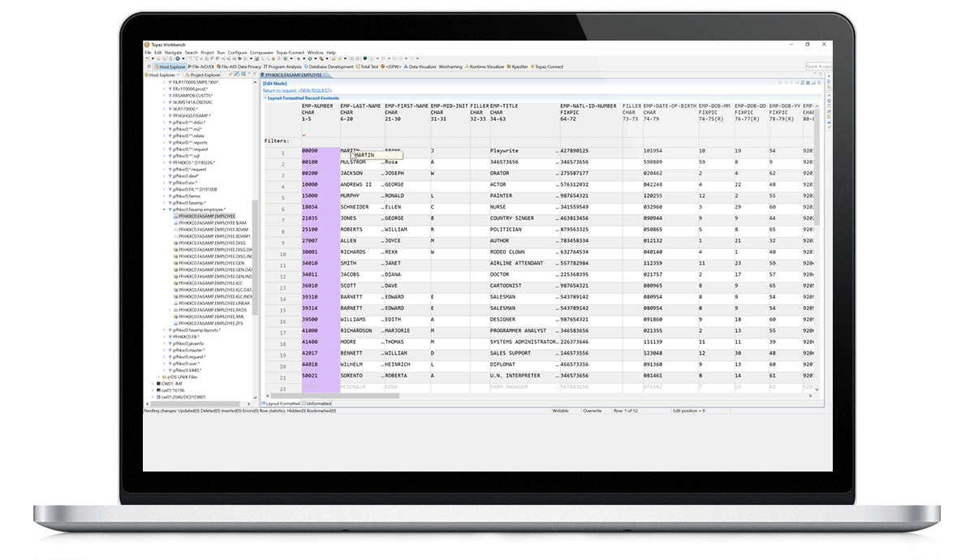Expand the cw01:16196 host node
Image resolution: width=974 pixels, height=560 pixels.
[153, 390]
